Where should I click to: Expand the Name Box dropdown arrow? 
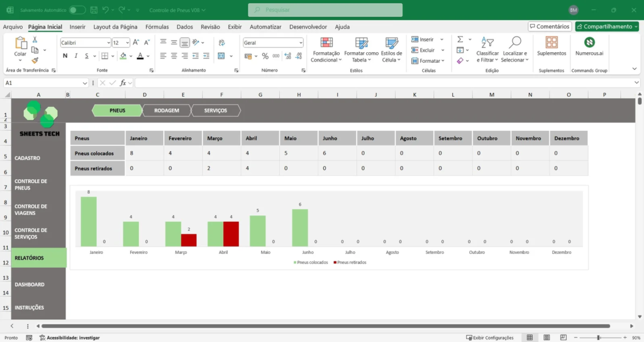tap(85, 83)
